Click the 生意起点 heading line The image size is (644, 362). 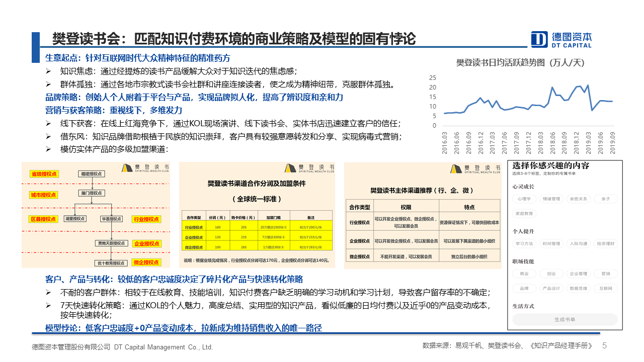pos(138,58)
